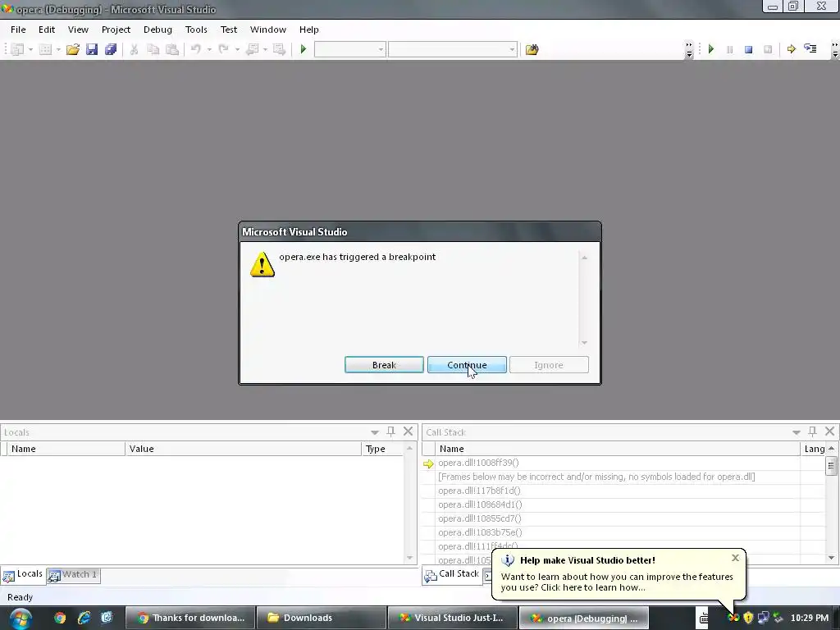The width and height of the screenshot is (840, 630).
Task: Click the Show Next Statement yellow arrow icon
Action: [792, 49]
